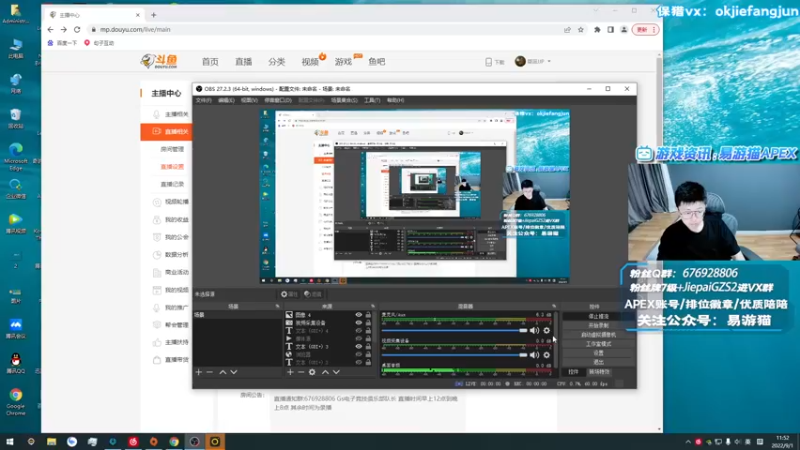Mute the microphone mixer channel
The height and width of the screenshot is (450, 800).
[x=534, y=331]
